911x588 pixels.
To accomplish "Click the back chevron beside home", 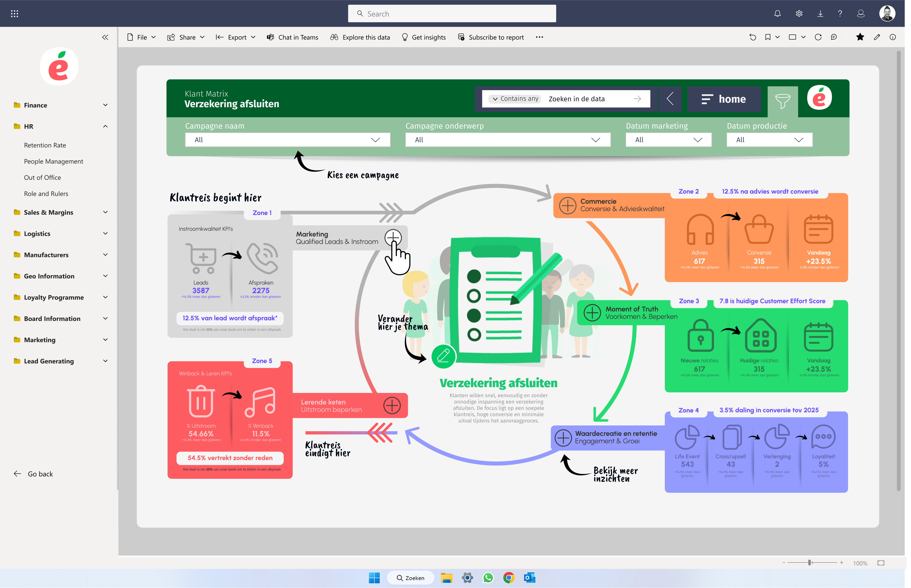I will click(670, 99).
